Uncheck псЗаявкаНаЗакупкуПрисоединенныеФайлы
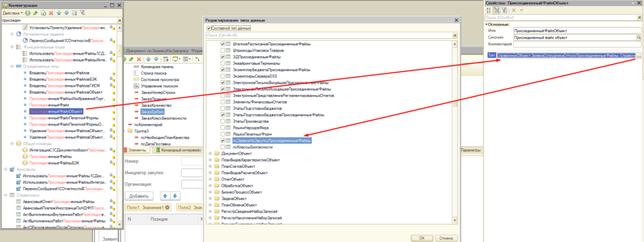 (223, 140)
